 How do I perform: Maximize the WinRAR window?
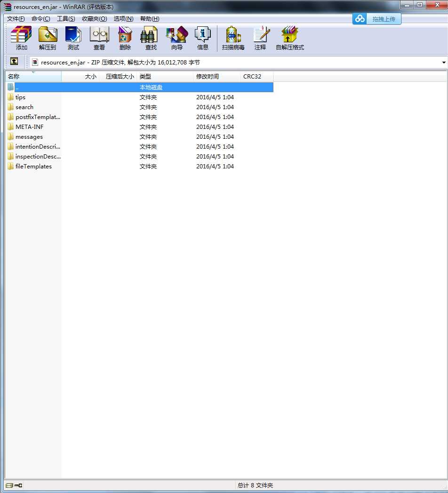coord(420,5)
